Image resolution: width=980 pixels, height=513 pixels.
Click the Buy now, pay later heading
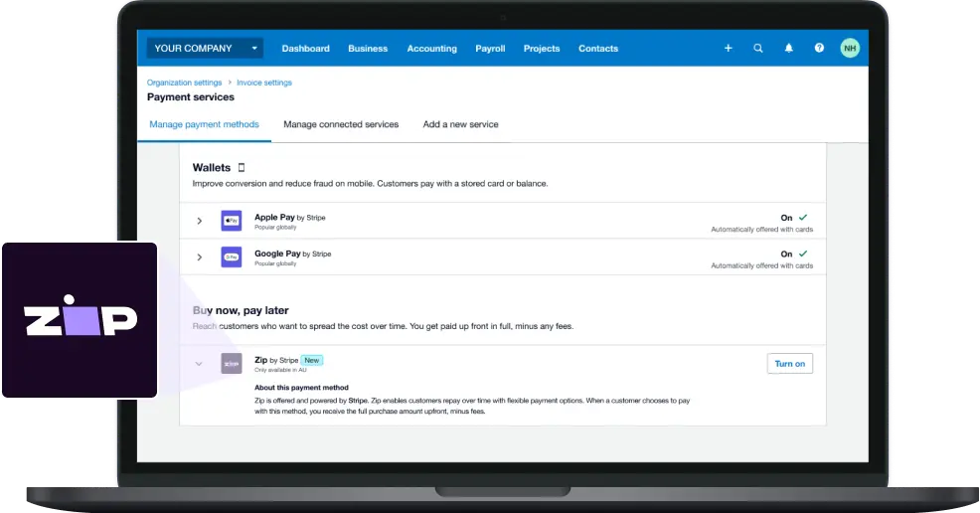coord(241,310)
